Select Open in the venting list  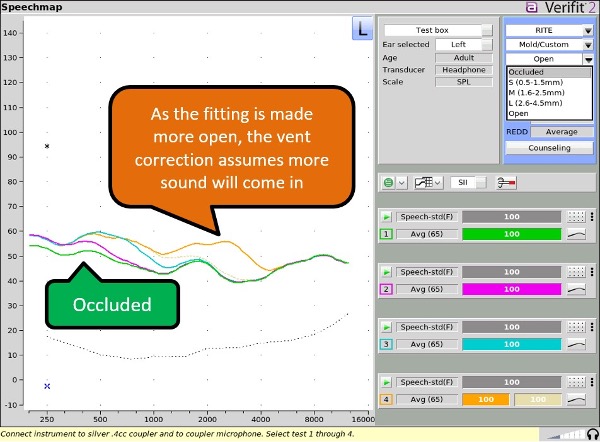pos(549,114)
